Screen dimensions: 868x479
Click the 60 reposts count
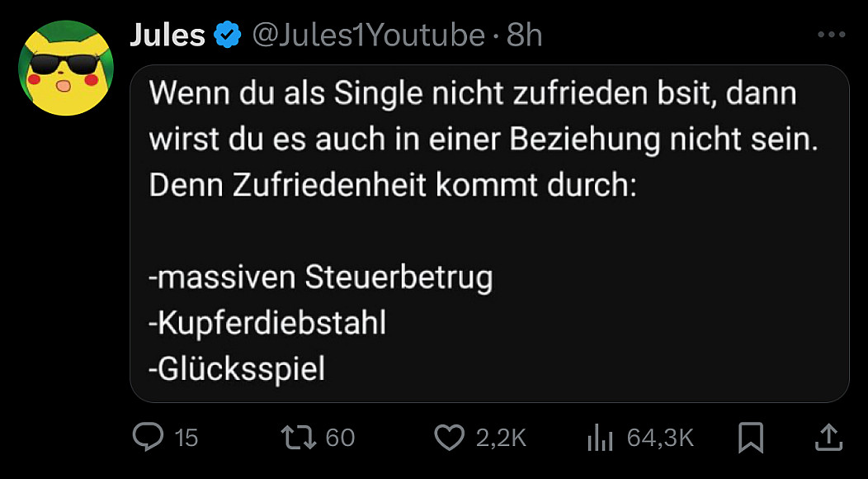(x=340, y=437)
